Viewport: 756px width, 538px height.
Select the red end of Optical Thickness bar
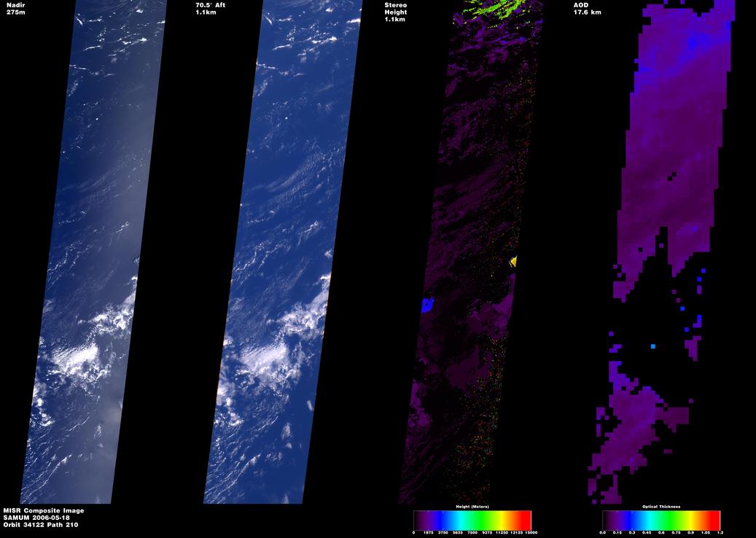coord(714,521)
